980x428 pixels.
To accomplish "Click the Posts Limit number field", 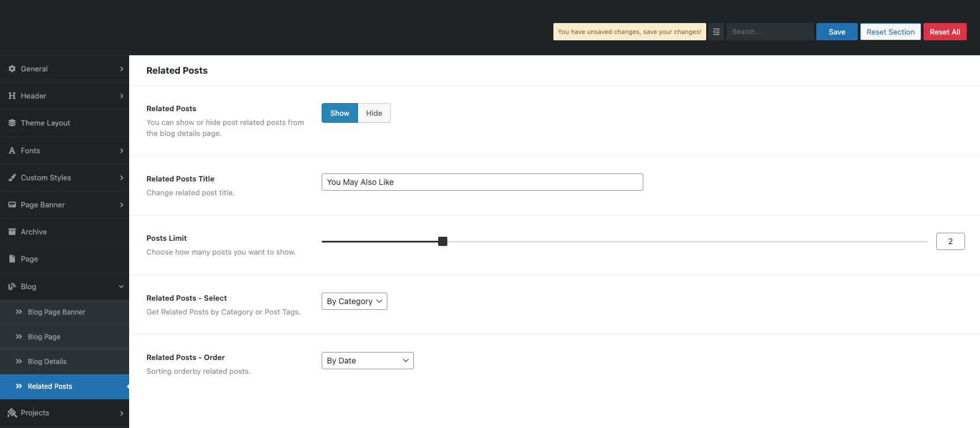I will pos(951,241).
